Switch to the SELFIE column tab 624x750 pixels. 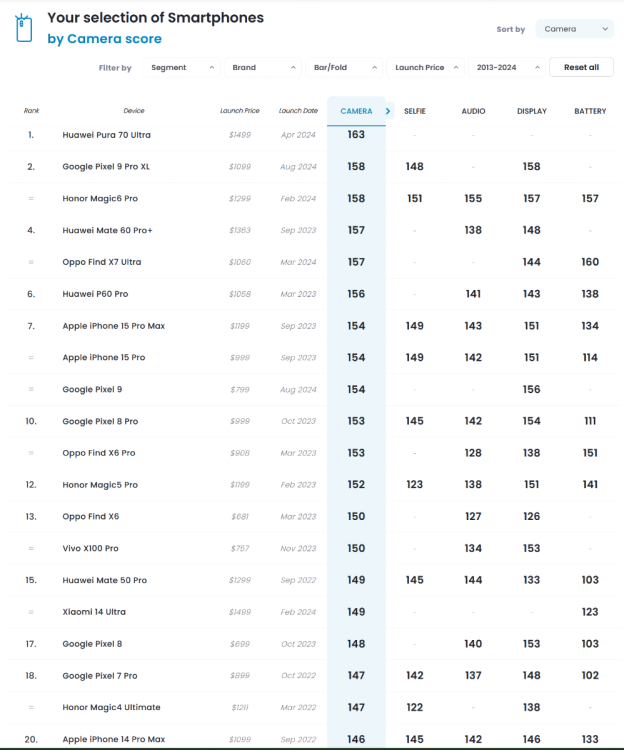pyautogui.click(x=414, y=111)
